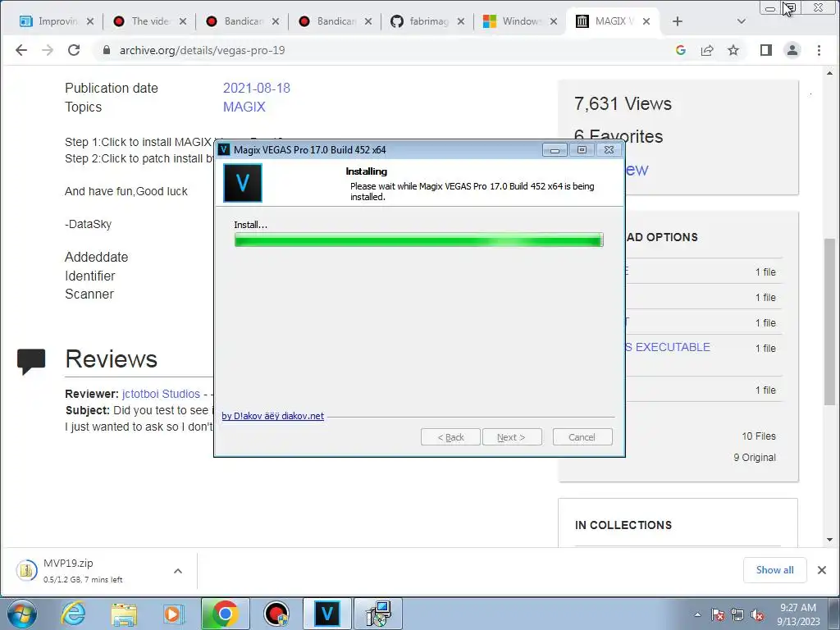Viewport: 840px width, 630px height.
Task: Expand the MVP19.zip download options chevron
Action: (178, 571)
